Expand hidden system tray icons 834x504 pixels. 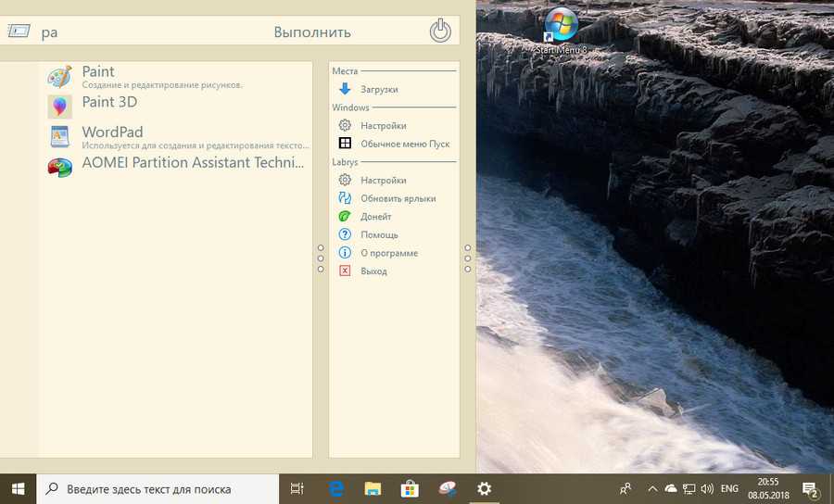pos(651,489)
